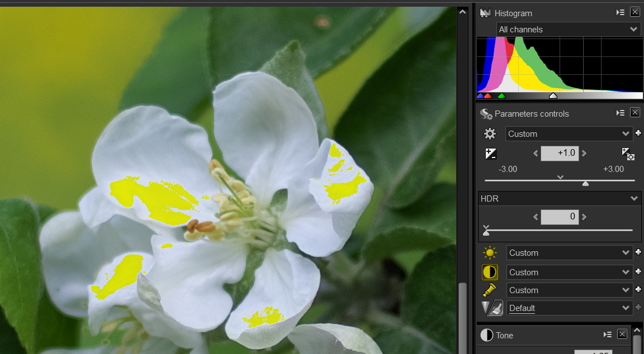
Task: Click the flower photo in the preview
Action: (228, 180)
